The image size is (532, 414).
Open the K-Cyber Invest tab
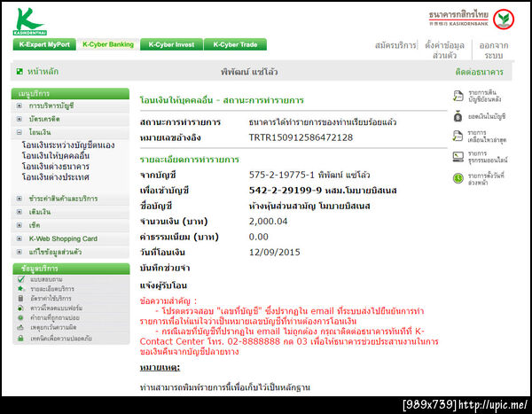171,44
